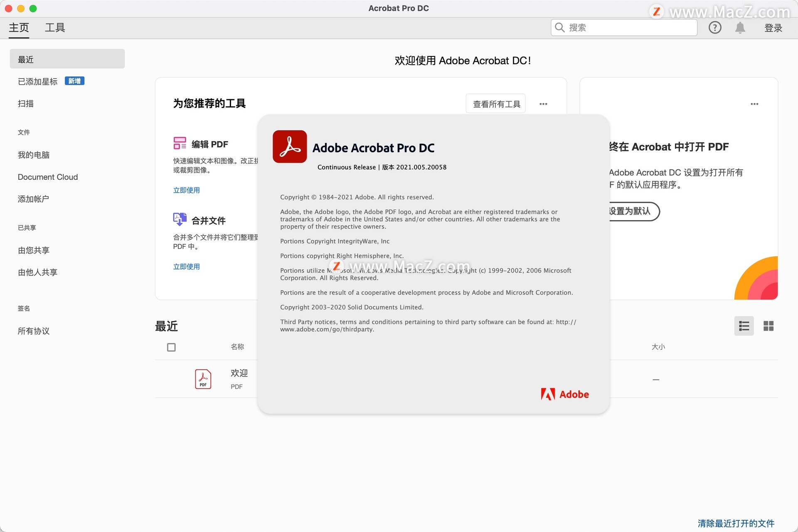
Task: Open 扫描 in the sidebar
Action: (x=26, y=103)
